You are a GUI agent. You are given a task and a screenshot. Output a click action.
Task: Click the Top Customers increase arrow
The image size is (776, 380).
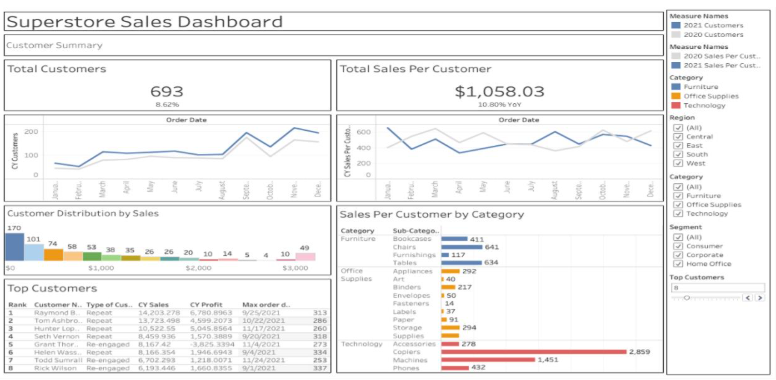(x=760, y=298)
